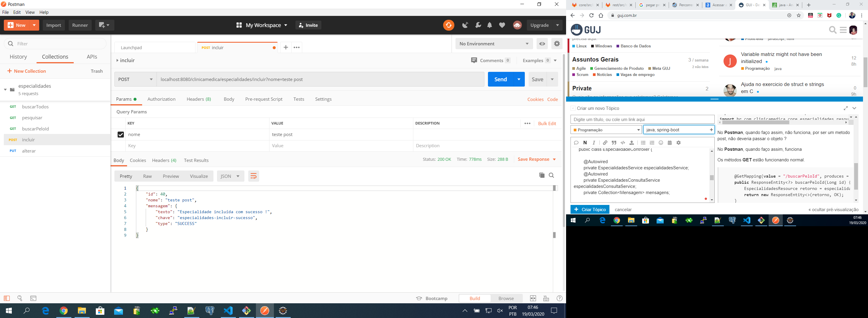
Task: Click the Invite button
Action: click(308, 25)
